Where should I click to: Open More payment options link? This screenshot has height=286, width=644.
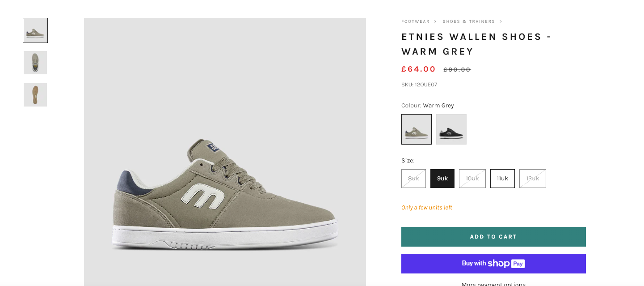(493, 283)
